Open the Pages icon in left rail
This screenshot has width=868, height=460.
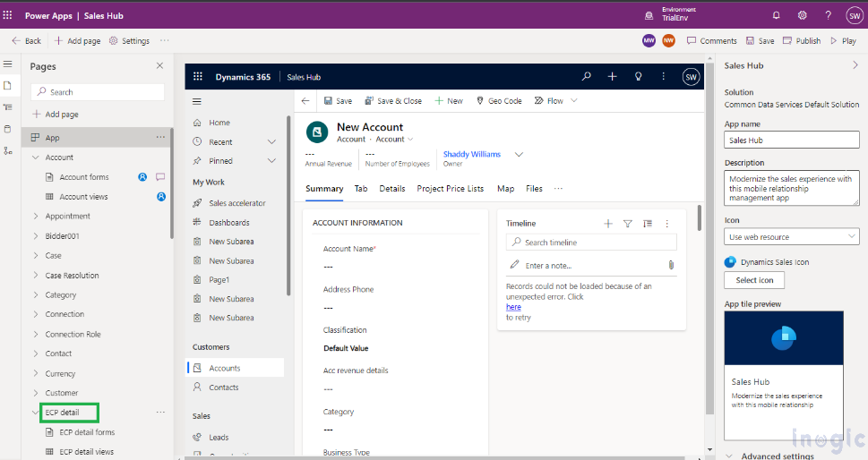click(8, 86)
